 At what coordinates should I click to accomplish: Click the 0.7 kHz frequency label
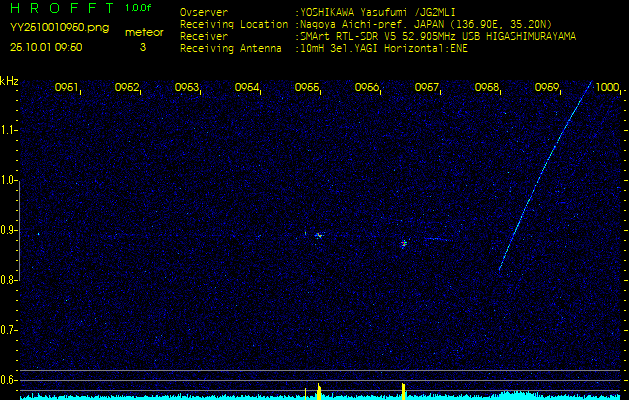7,330
